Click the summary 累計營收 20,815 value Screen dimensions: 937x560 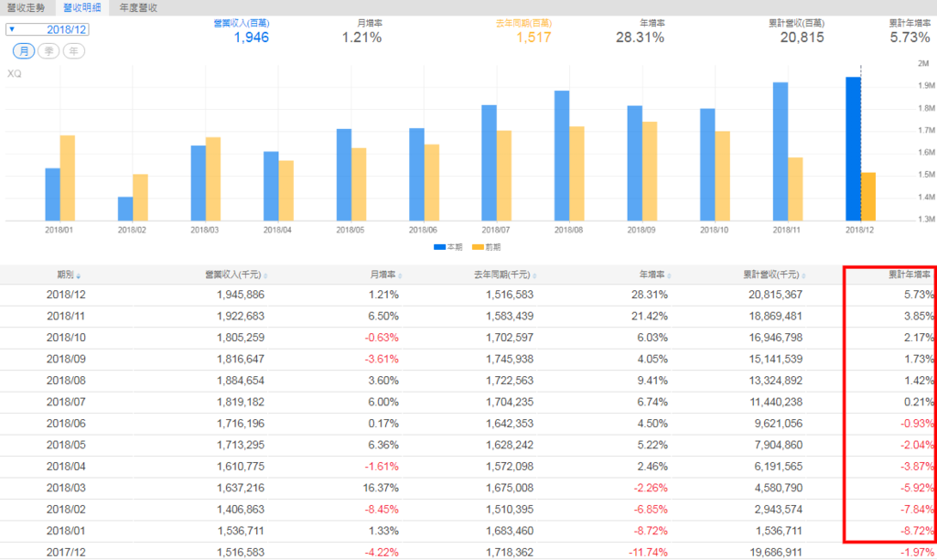802,38
